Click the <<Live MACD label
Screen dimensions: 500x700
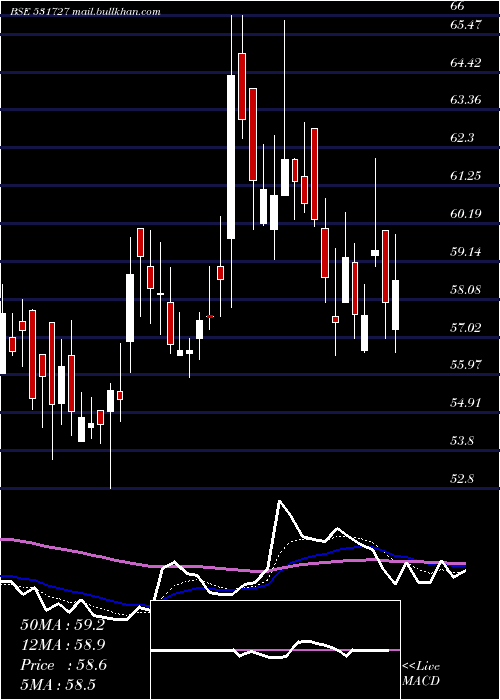421,673
